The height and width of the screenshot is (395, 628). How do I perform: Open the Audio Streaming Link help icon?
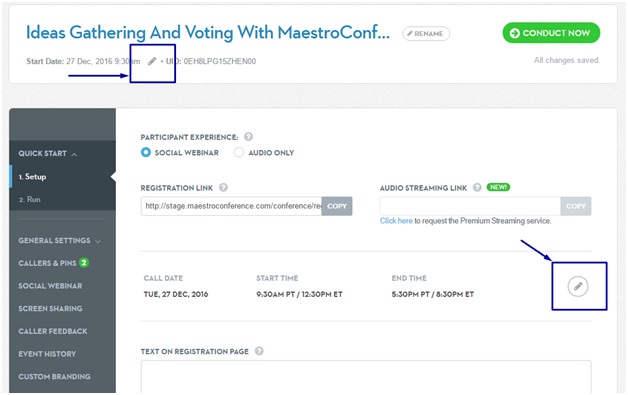pos(477,187)
